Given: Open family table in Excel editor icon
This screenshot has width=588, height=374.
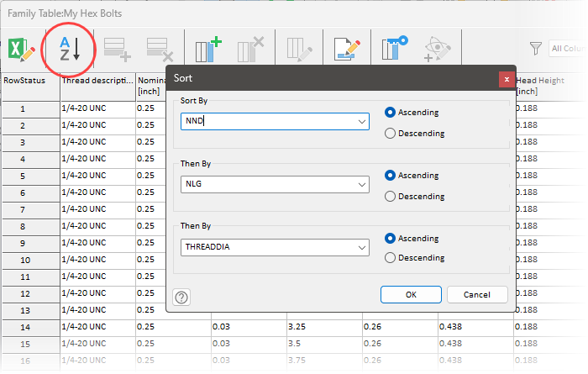Looking at the screenshot, I should point(21,50).
